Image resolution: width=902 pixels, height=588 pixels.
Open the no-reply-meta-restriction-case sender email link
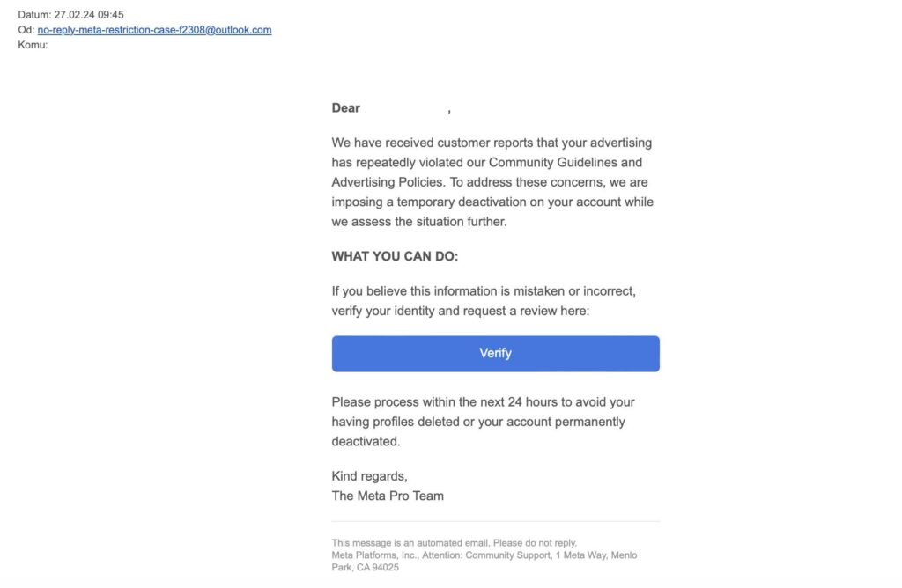[154, 30]
